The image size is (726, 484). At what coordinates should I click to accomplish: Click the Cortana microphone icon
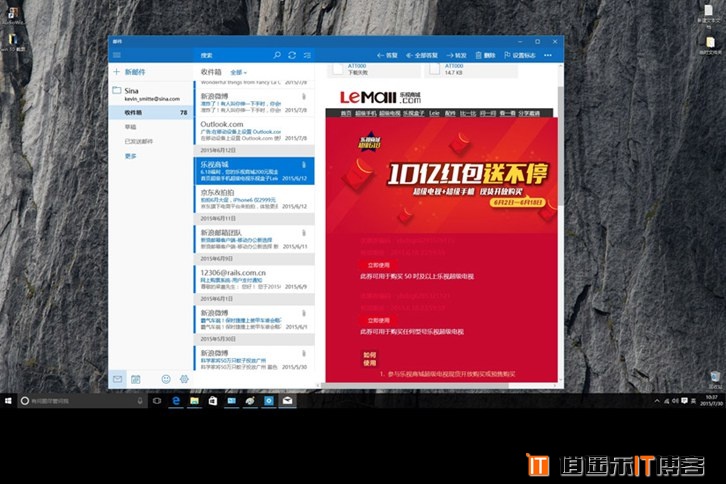(140, 401)
